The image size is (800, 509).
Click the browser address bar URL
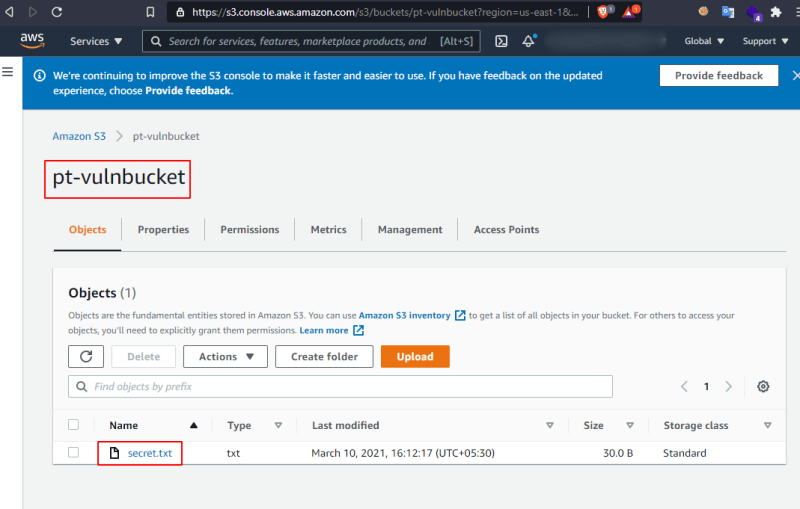pyautogui.click(x=385, y=12)
